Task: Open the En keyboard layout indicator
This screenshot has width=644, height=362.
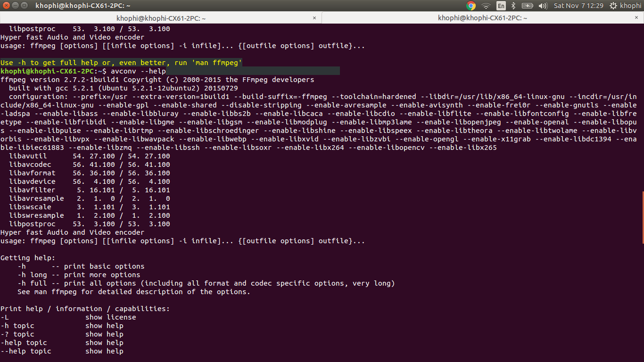Action: (x=501, y=6)
